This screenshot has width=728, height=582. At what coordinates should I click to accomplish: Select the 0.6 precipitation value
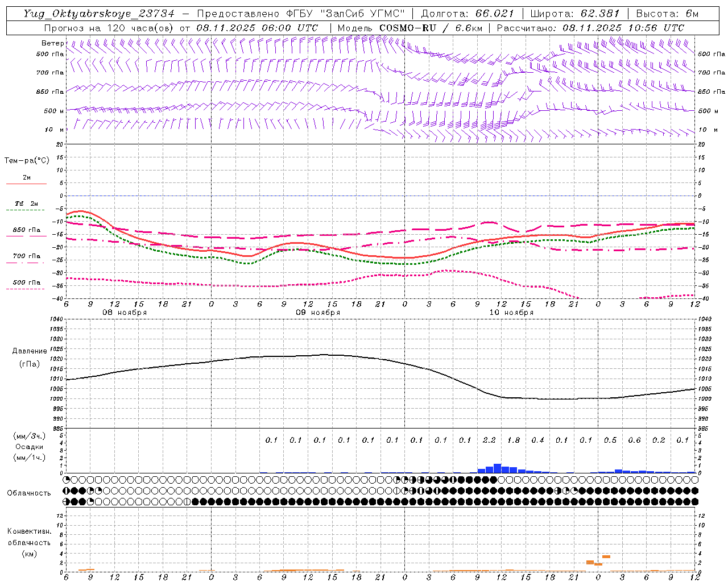coord(634,440)
